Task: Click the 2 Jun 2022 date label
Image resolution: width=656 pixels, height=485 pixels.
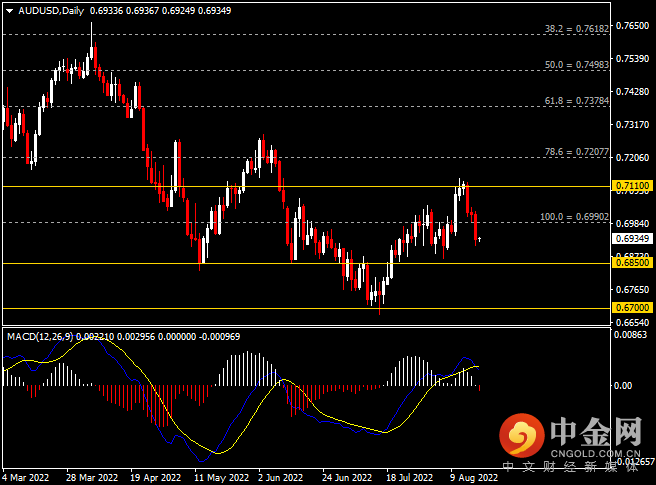Action: tap(280, 477)
